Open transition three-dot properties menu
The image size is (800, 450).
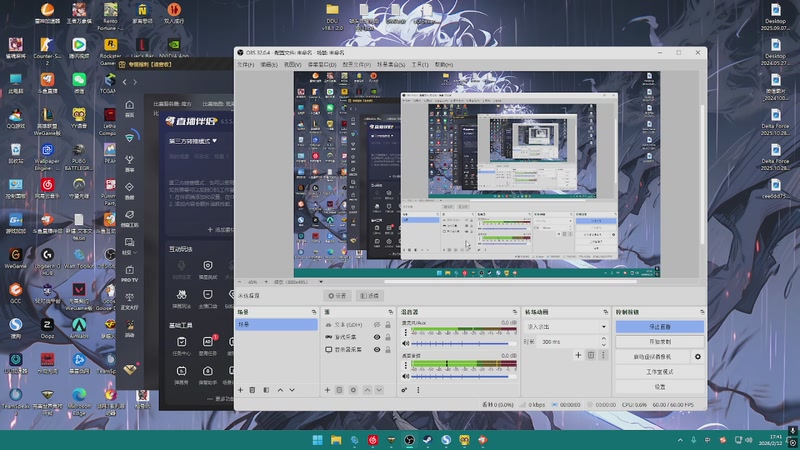coord(603,355)
